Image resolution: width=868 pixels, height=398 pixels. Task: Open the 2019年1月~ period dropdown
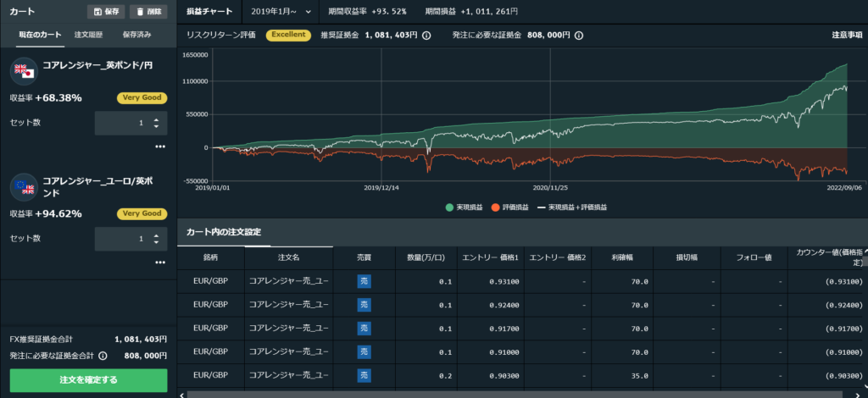point(281,12)
